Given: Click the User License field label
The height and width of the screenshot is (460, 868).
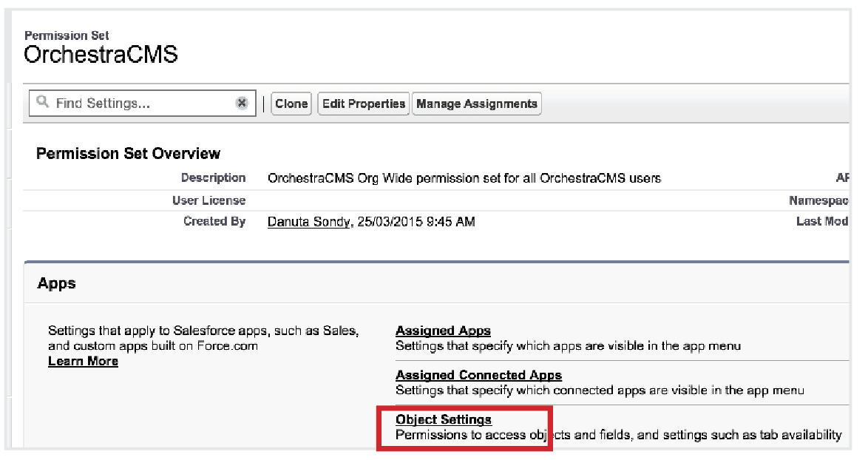Looking at the screenshot, I should [x=208, y=200].
